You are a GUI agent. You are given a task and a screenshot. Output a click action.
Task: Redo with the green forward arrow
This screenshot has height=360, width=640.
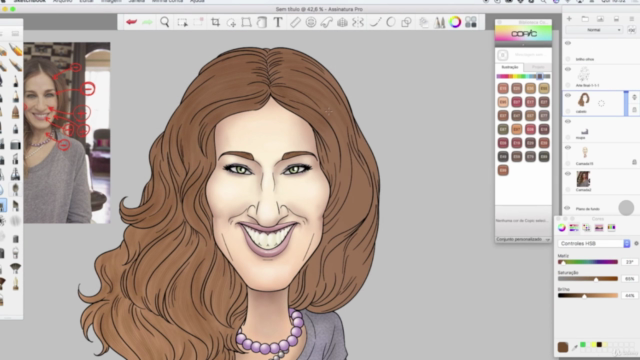tap(147, 22)
